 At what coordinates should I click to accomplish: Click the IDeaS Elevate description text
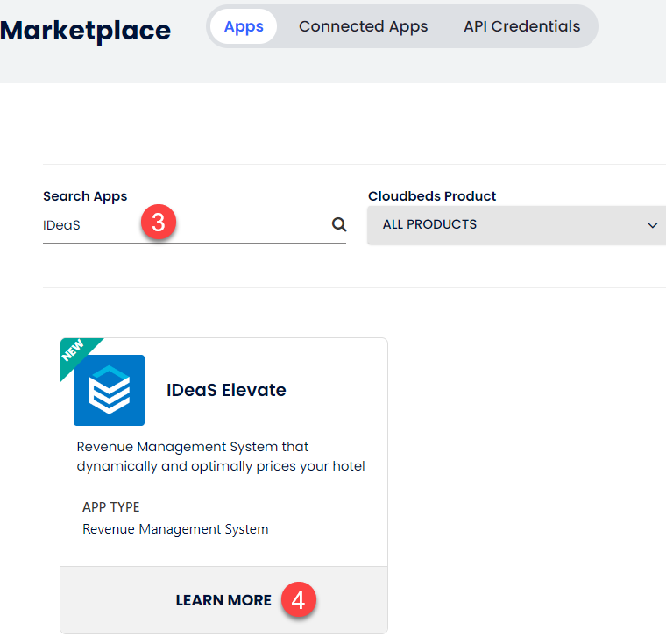click(x=221, y=456)
